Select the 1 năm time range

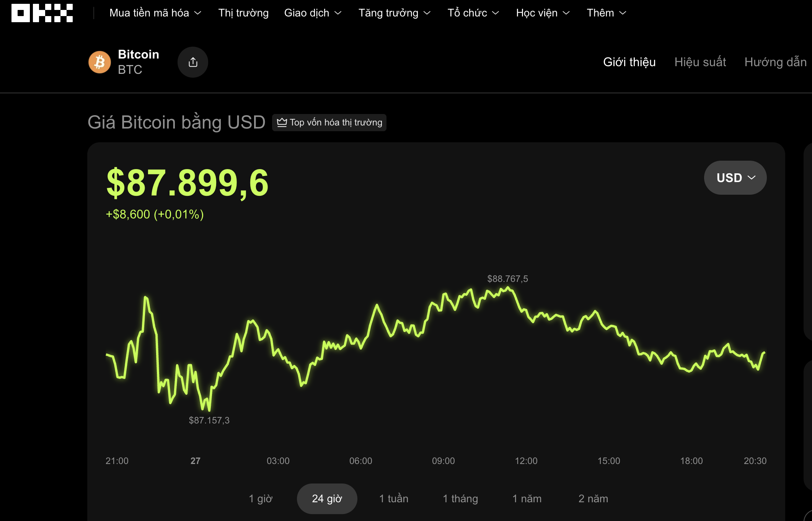click(527, 498)
